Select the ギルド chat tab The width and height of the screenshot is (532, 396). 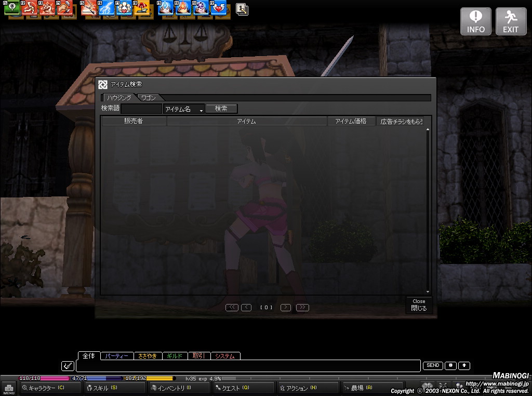pyautogui.click(x=174, y=356)
